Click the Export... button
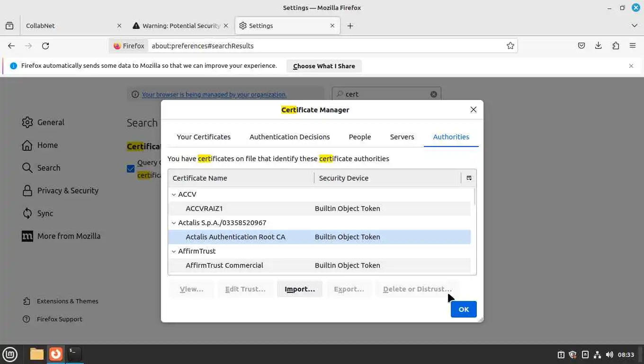This screenshot has width=644, height=364. point(349,289)
